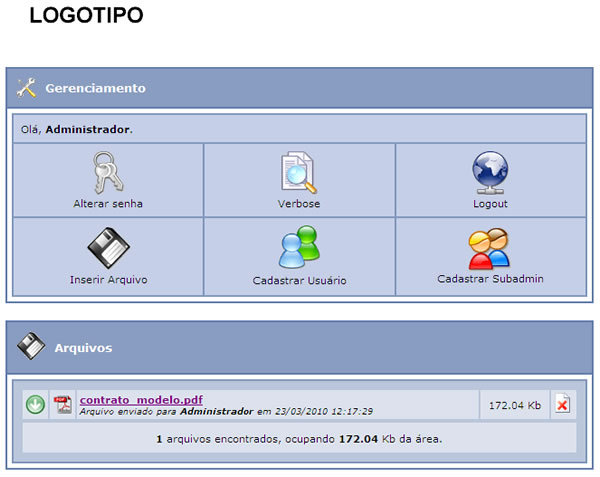Image resolution: width=600 pixels, height=477 pixels.
Task: Click the floppy icon in Arquivos header
Action: pyautogui.click(x=31, y=346)
